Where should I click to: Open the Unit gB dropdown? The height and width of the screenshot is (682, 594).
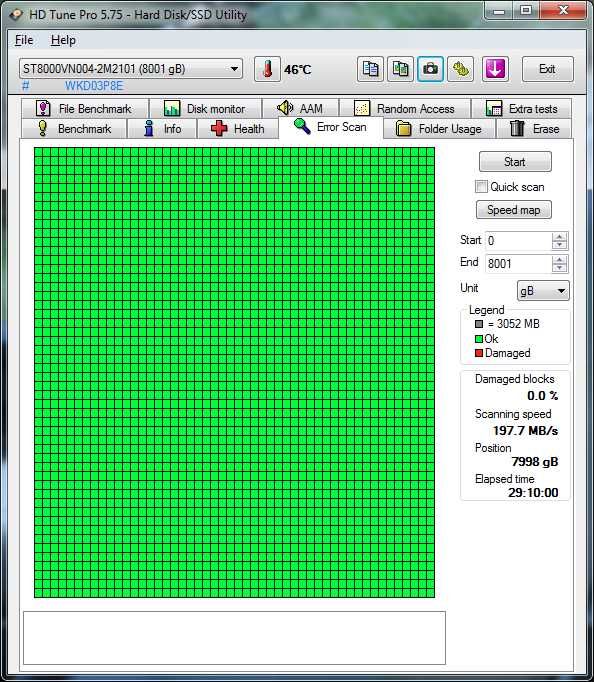click(543, 291)
